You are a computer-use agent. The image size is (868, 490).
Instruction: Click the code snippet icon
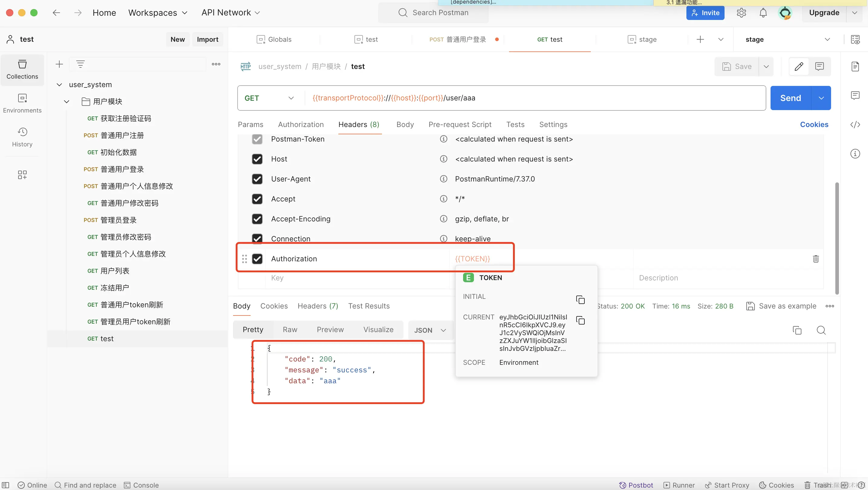point(855,125)
